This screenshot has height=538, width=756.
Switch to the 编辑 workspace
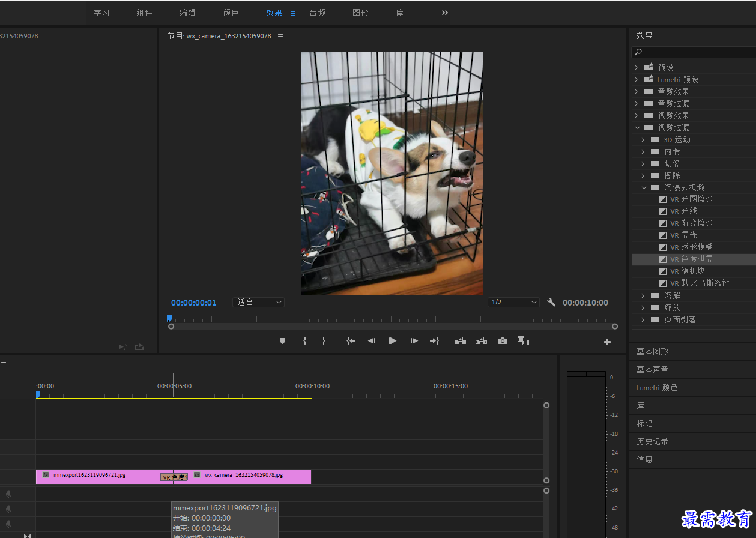pos(187,13)
